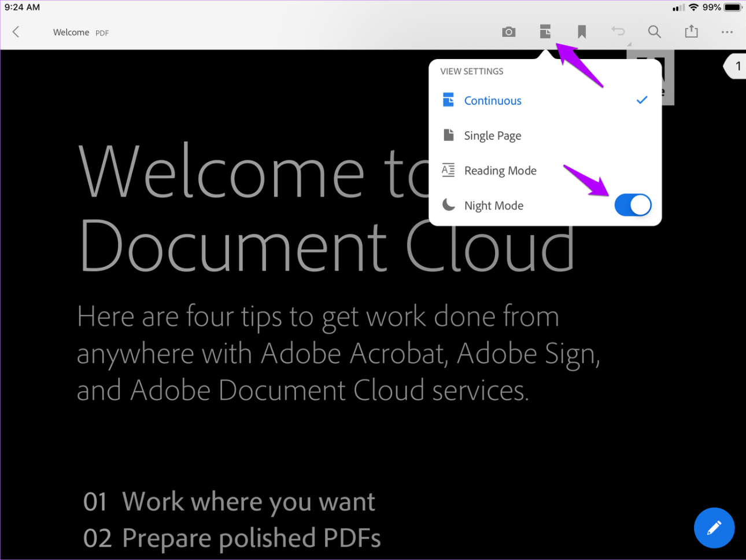
Task: Tap the Welcome document title
Action: coord(71,32)
